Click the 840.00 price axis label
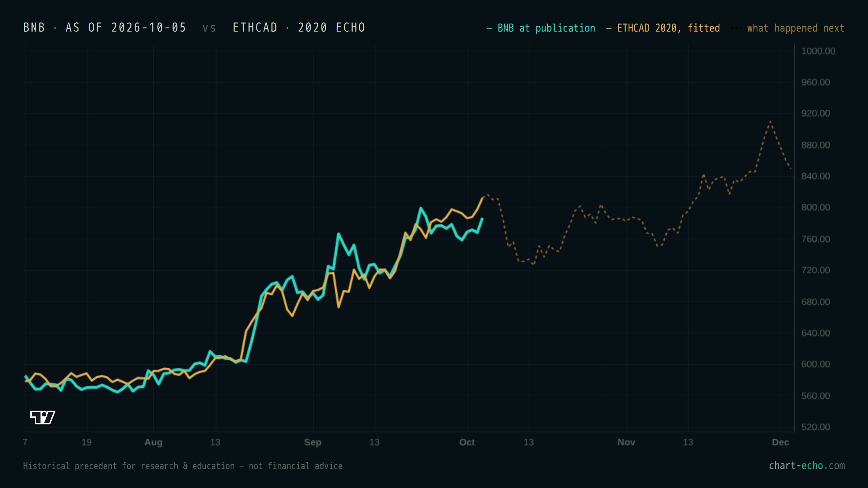 tap(816, 176)
